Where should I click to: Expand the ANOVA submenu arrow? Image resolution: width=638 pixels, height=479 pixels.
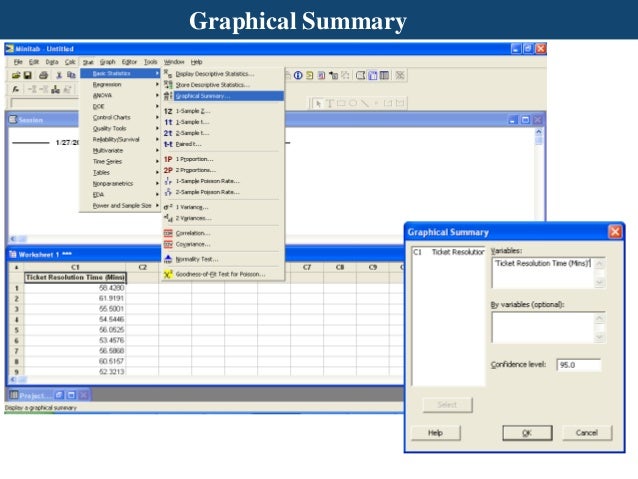[x=157, y=95]
